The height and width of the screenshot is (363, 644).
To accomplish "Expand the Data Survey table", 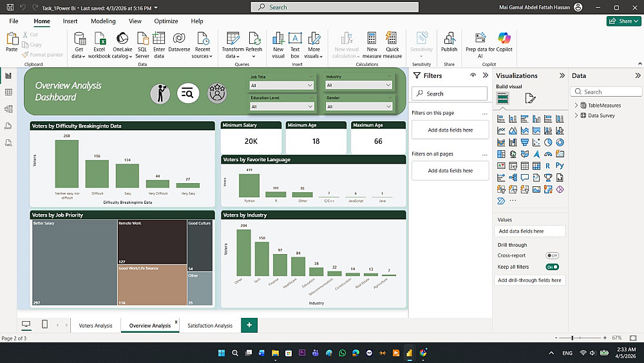I will pos(576,115).
